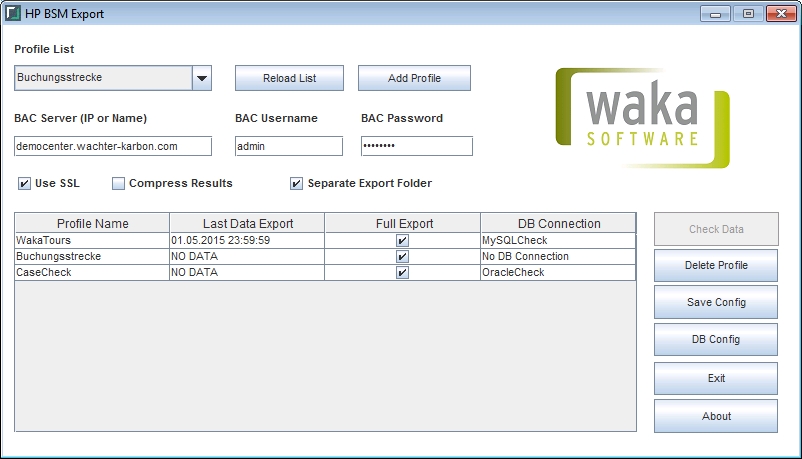Toggle the Separate Export Folder checkbox

pos(296,183)
